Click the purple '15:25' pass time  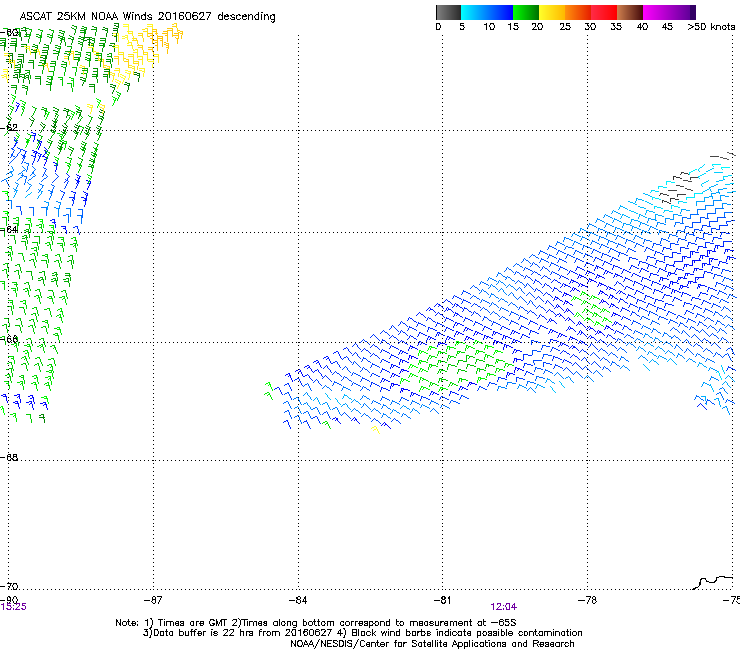(14, 607)
